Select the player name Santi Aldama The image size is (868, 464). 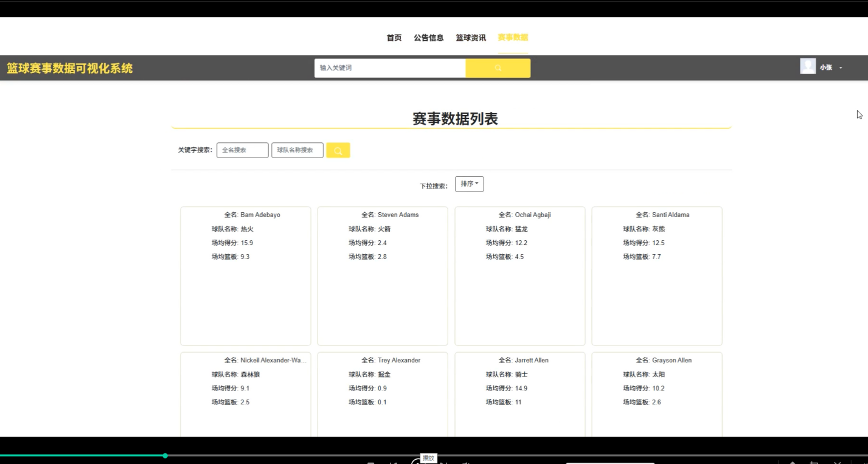click(x=671, y=215)
